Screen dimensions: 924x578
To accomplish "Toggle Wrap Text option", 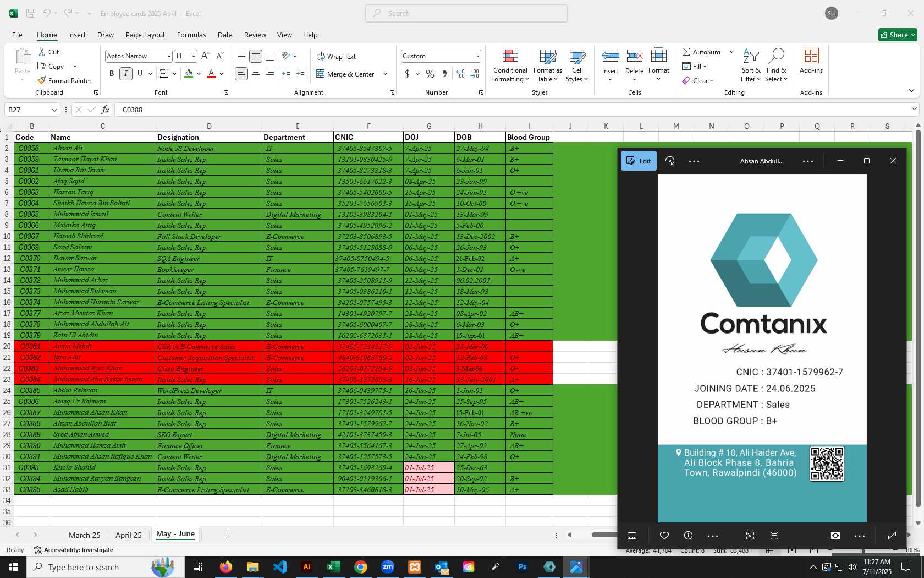I will [x=337, y=56].
